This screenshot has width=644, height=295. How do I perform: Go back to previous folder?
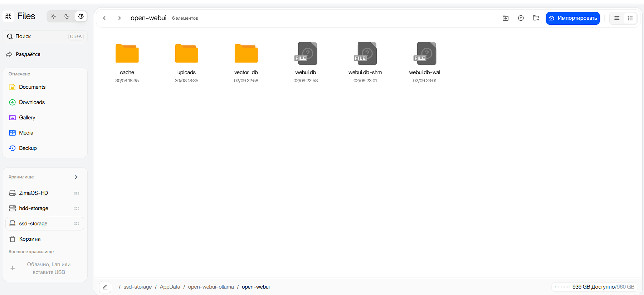point(104,18)
